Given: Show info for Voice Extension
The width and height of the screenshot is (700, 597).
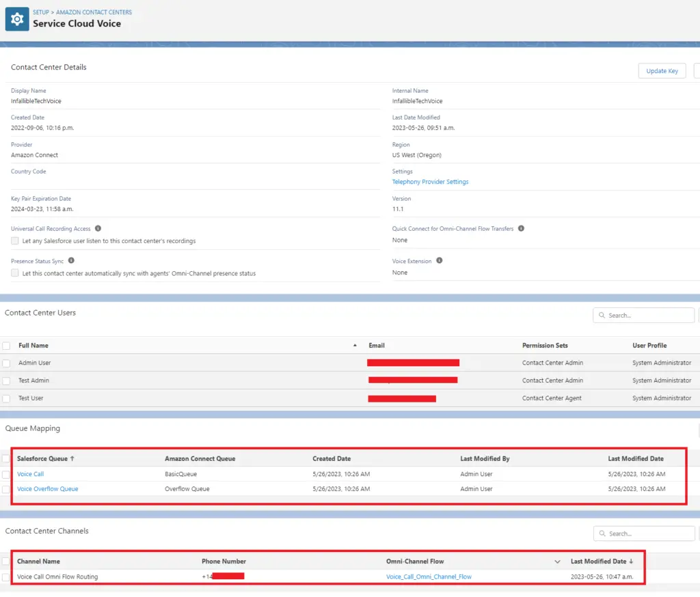Looking at the screenshot, I should (440, 260).
